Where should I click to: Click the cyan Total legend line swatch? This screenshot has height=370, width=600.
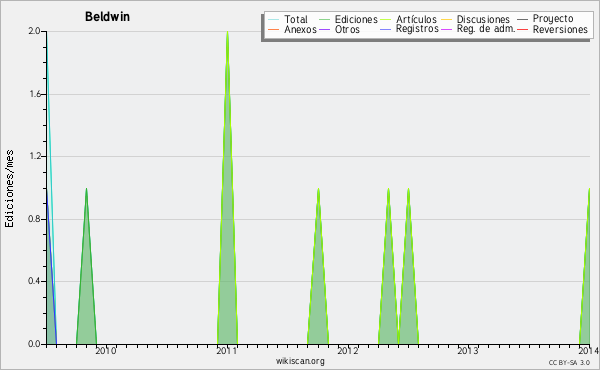pos(274,20)
